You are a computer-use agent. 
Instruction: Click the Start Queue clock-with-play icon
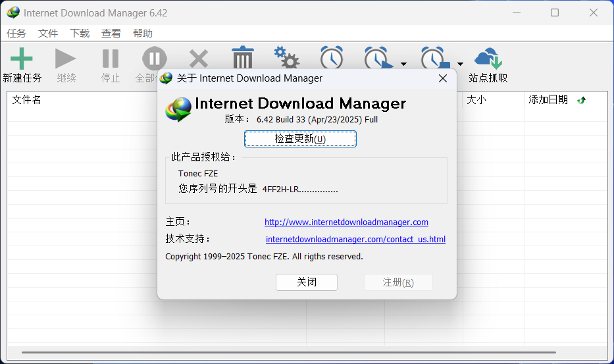point(378,58)
